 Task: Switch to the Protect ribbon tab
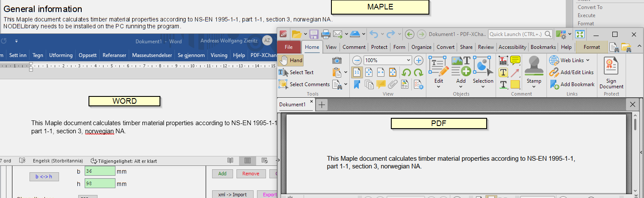pos(379,47)
